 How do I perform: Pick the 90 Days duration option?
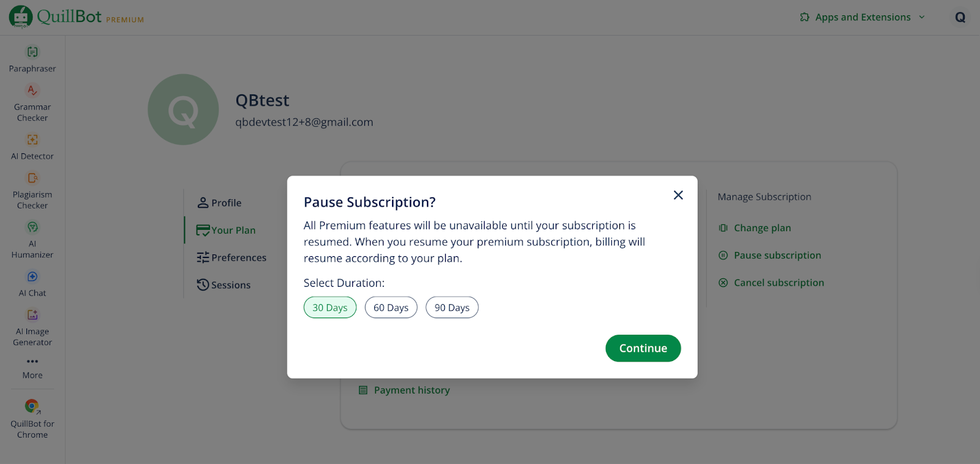(452, 308)
